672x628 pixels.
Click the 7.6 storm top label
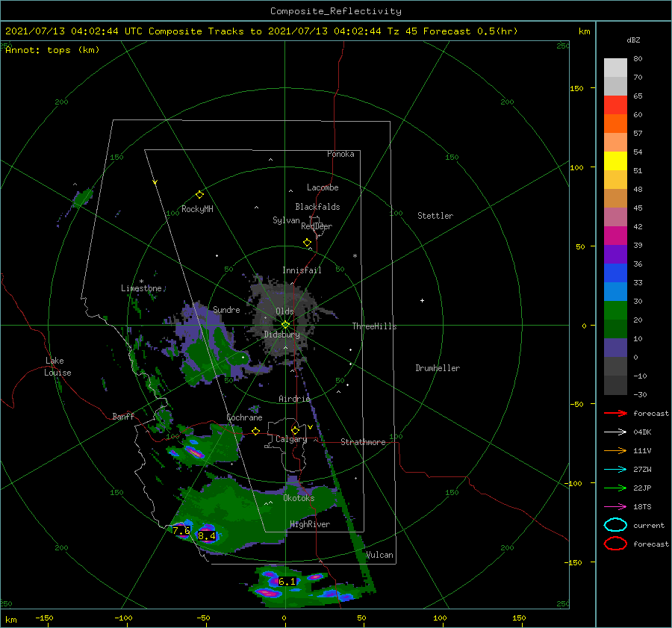(181, 530)
